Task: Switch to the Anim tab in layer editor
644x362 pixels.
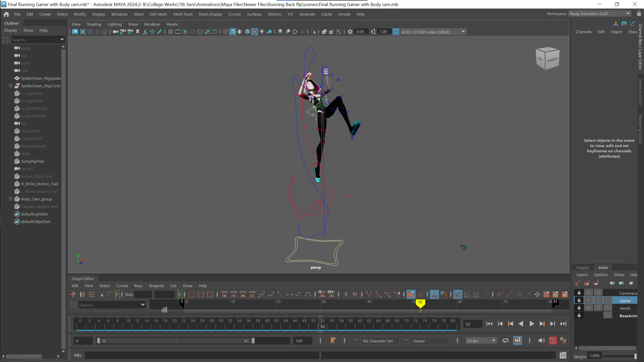Action: [603, 267]
